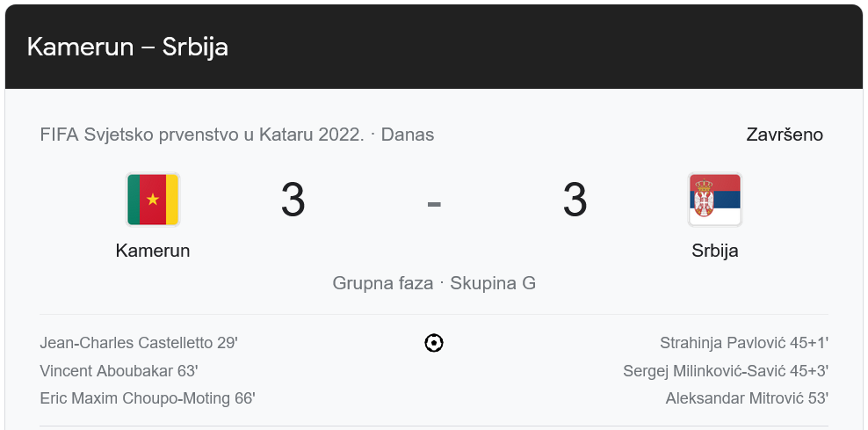Select the Srbija team name
868x430 pixels.
714,251
